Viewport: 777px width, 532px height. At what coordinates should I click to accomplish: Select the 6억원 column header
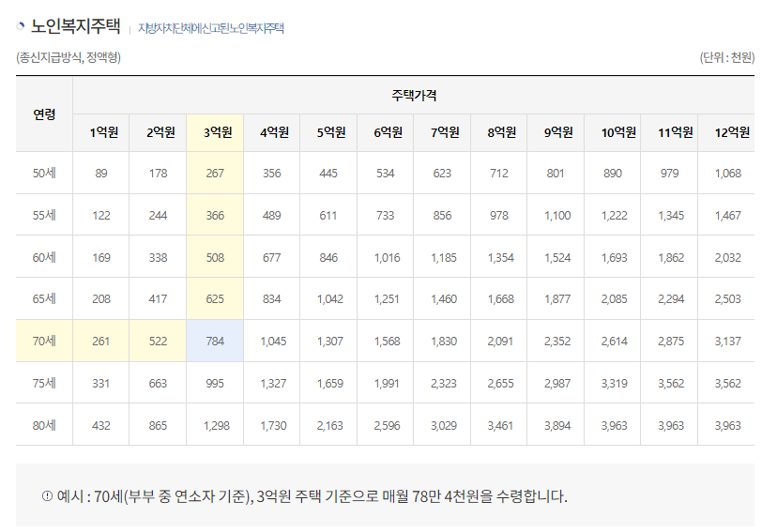point(385,132)
